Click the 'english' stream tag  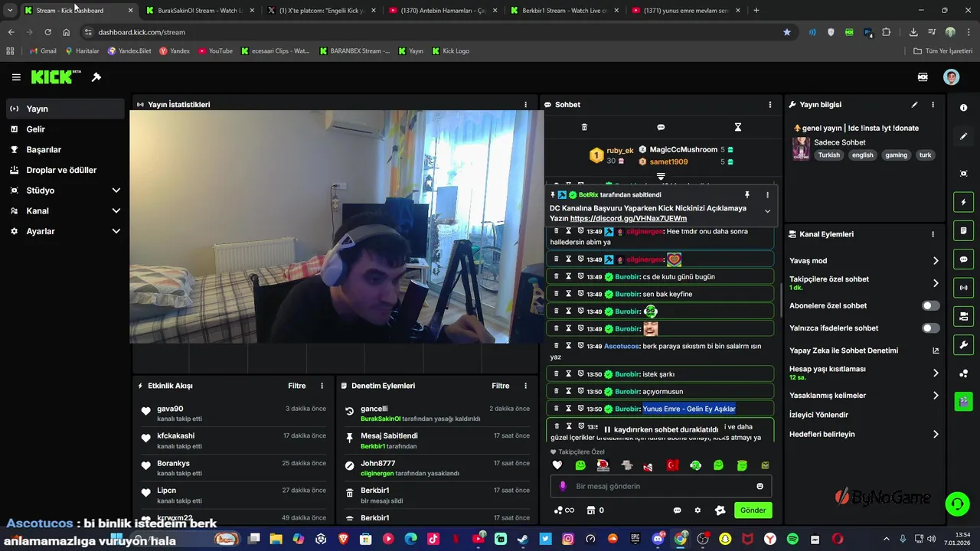point(862,155)
